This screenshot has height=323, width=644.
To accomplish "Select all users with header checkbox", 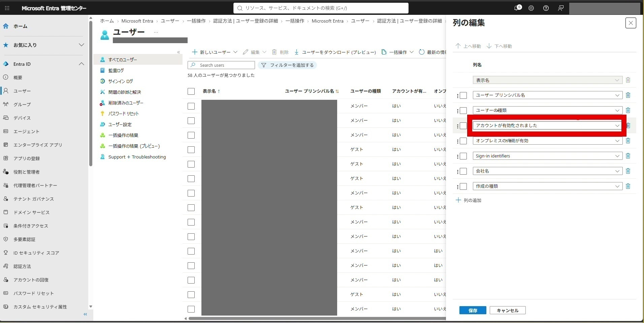I will pos(191,91).
